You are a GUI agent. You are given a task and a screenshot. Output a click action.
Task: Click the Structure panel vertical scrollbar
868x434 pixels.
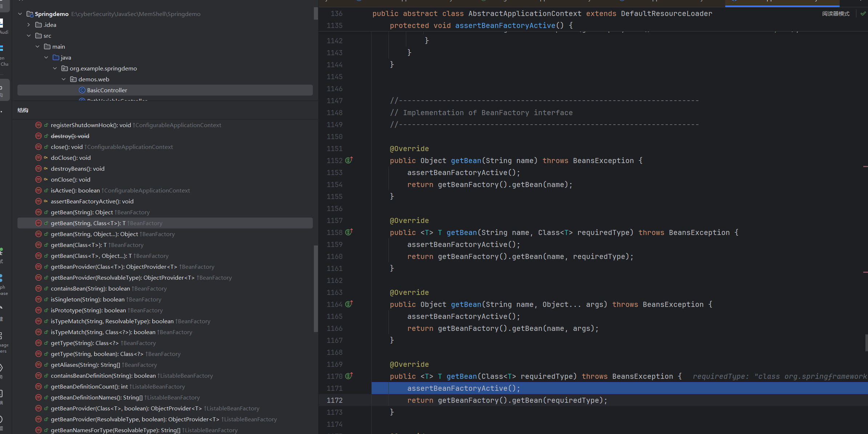pyautogui.click(x=316, y=288)
